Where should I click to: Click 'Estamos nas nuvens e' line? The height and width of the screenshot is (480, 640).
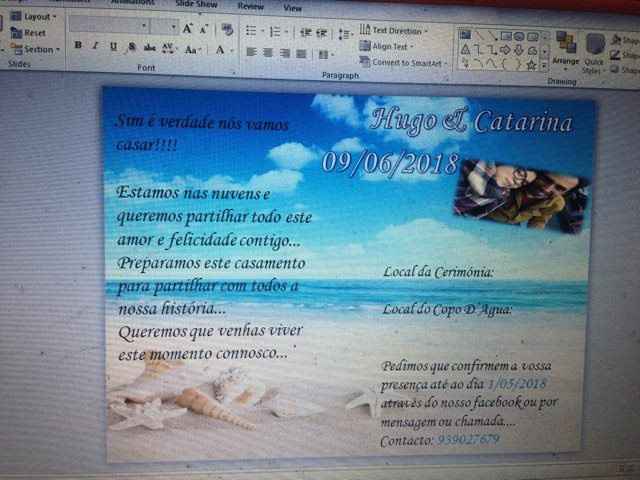[193, 193]
